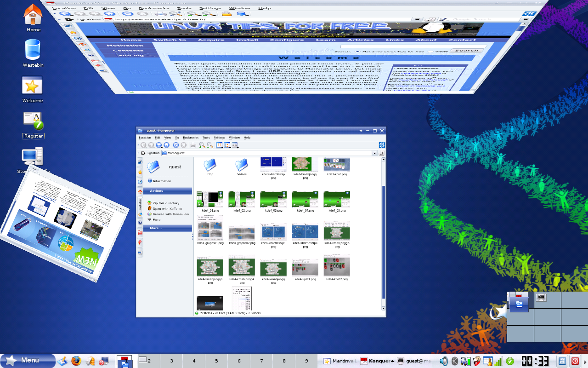Open the History clock panel in Konqueror sidebar

tap(140, 182)
